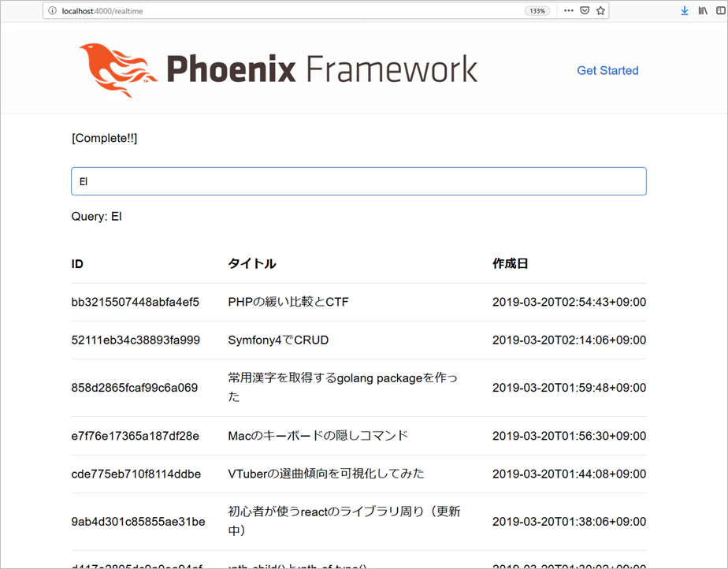Click the [Complete!!] status message
Image resolution: width=728 pixels, height=569 pixels.
[105, 139]
